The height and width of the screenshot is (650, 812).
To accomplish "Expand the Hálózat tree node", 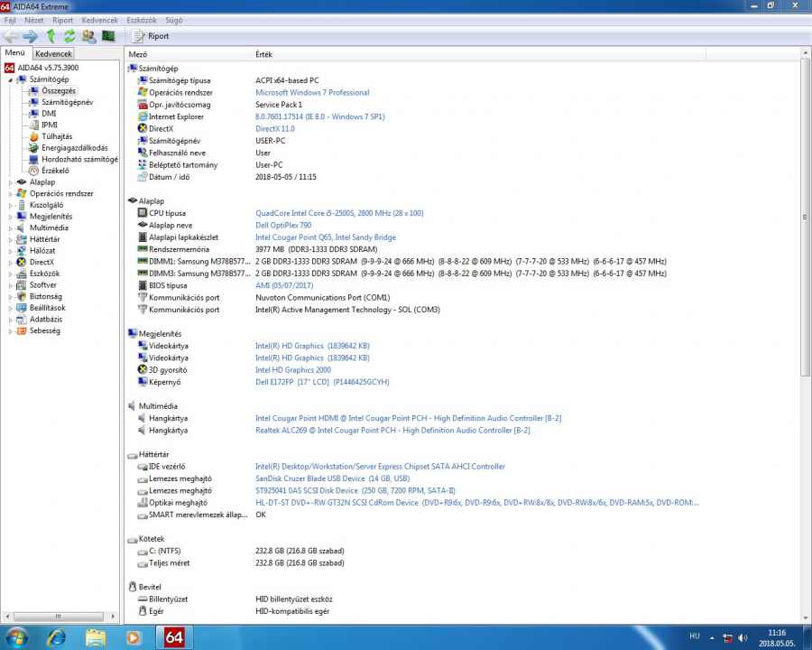I will point(10,251).
